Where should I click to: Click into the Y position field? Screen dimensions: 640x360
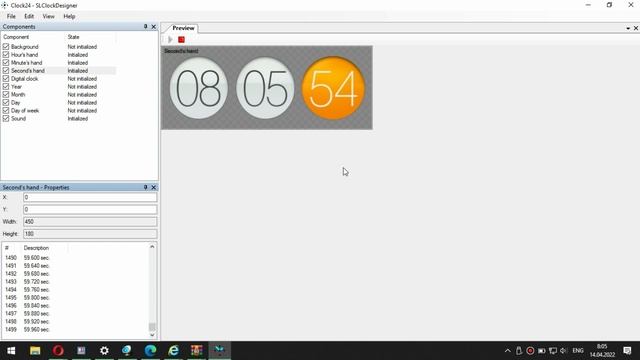[x=90, y=210]
